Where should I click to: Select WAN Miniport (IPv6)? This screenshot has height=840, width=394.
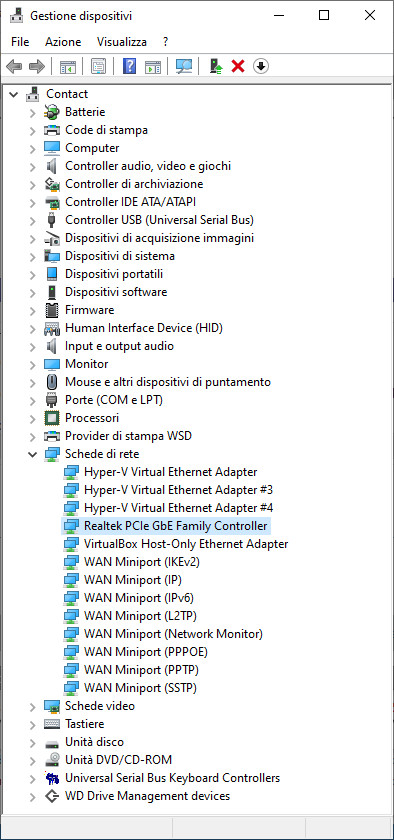(138, 598)
